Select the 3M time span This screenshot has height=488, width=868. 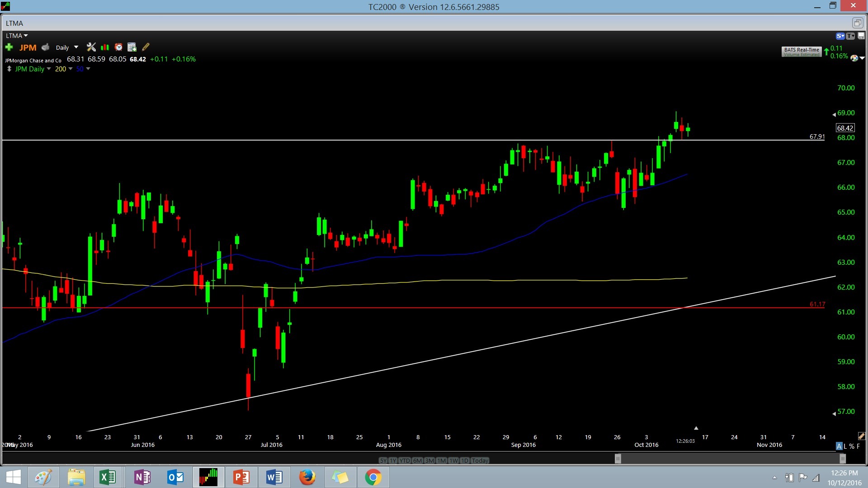[x=429, y=460]
